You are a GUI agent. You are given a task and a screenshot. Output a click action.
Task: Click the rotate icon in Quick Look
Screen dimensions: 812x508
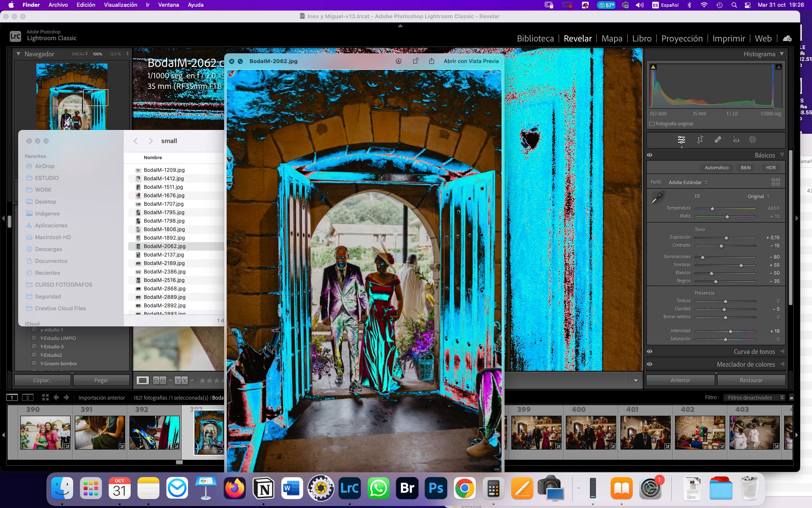(415, 61)
